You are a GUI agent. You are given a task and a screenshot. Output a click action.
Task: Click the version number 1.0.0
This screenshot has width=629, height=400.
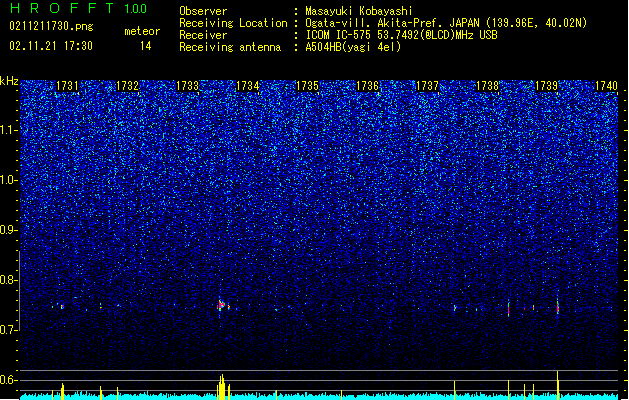136,9
